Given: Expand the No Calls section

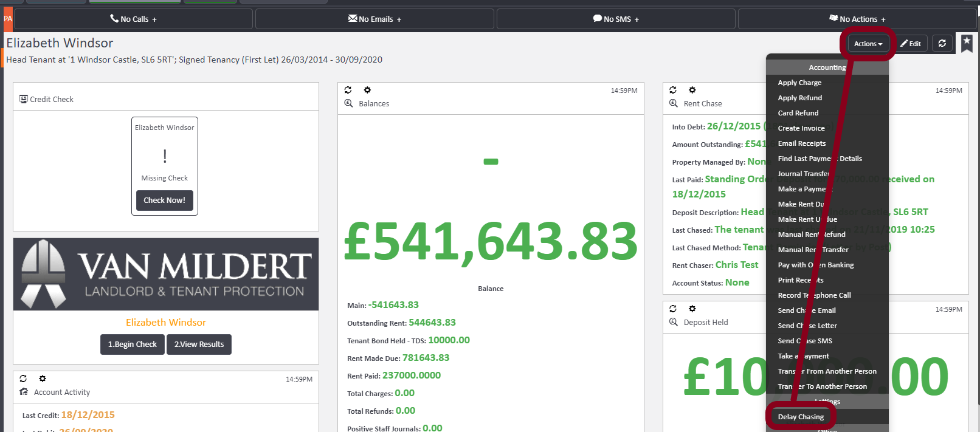Looking at the screenshot, I should 133,19.
